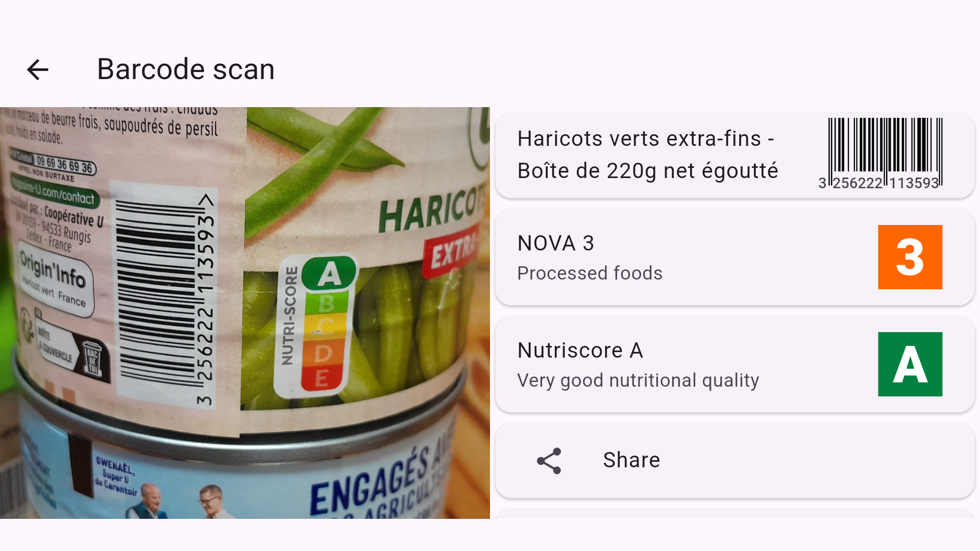Tap the share icon
The image size is (980, 551).
point(549,461)
